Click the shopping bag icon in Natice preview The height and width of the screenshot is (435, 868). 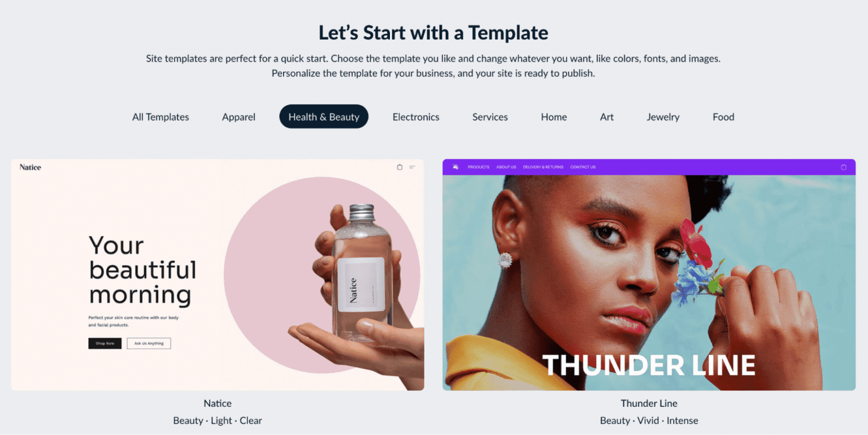point(400,167)
